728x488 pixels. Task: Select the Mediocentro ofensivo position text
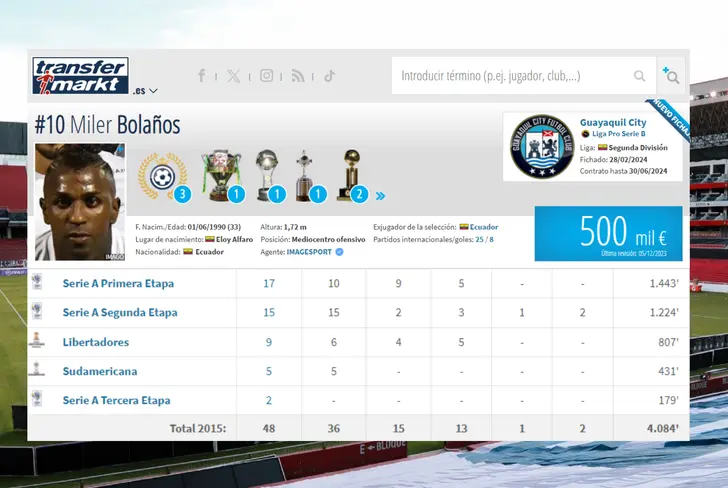pos(329,240)
